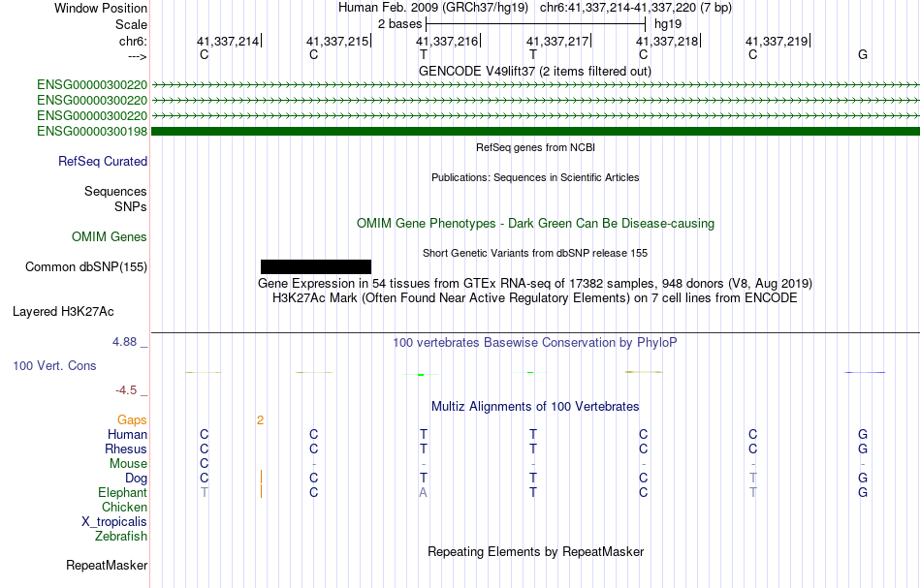This screenshot has width=921, height=588.
Task: Click the Gaps label in Multiz track
Action: tap(132, 419)
